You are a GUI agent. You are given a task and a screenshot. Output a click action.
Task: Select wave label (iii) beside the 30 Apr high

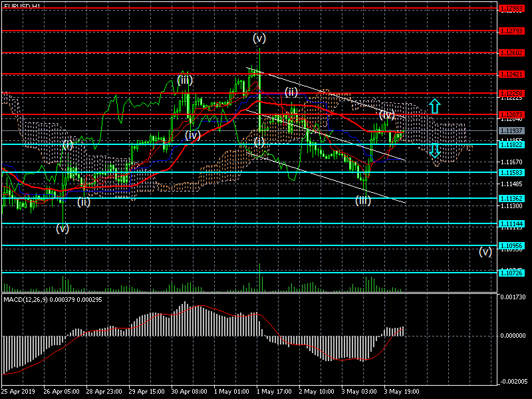(x=185, y=80)
